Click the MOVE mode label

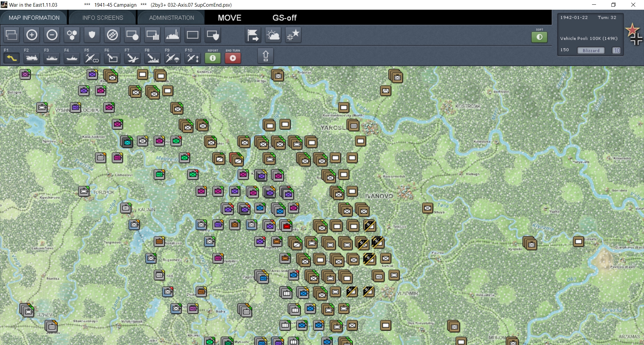pyautogui.click(x=229, y=18)
